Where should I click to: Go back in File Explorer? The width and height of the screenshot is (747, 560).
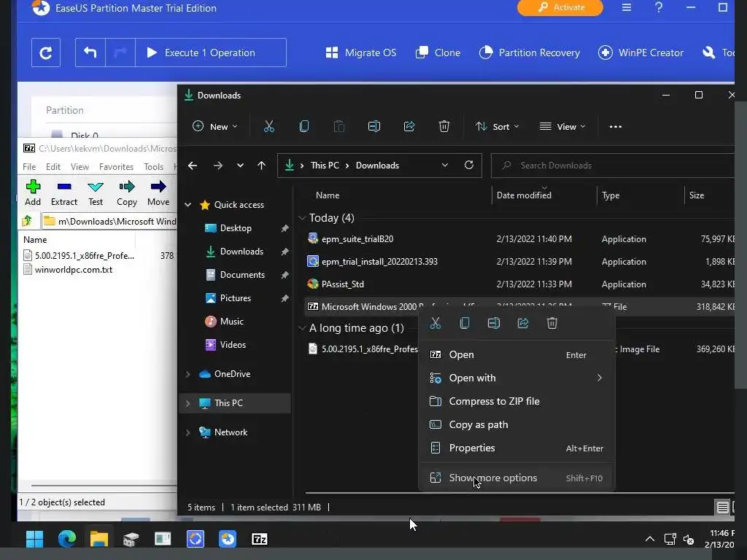pyautogui.click(x=193, y=166)
